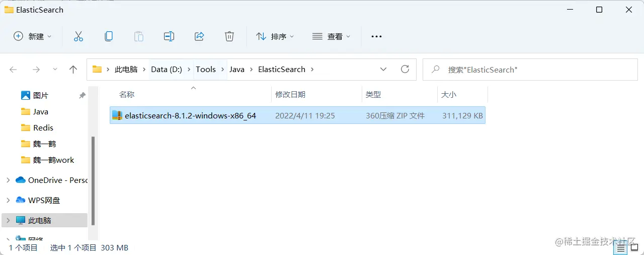Select elasticsearch-8.1.2-windows-x86_64 file
The width and height of the screenshot is (644, 255).
297,115
